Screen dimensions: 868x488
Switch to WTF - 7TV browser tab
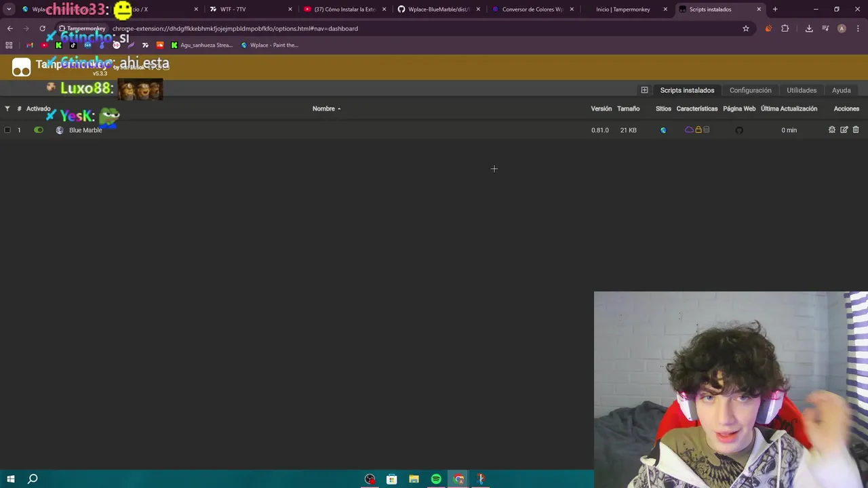click(251, 9)
